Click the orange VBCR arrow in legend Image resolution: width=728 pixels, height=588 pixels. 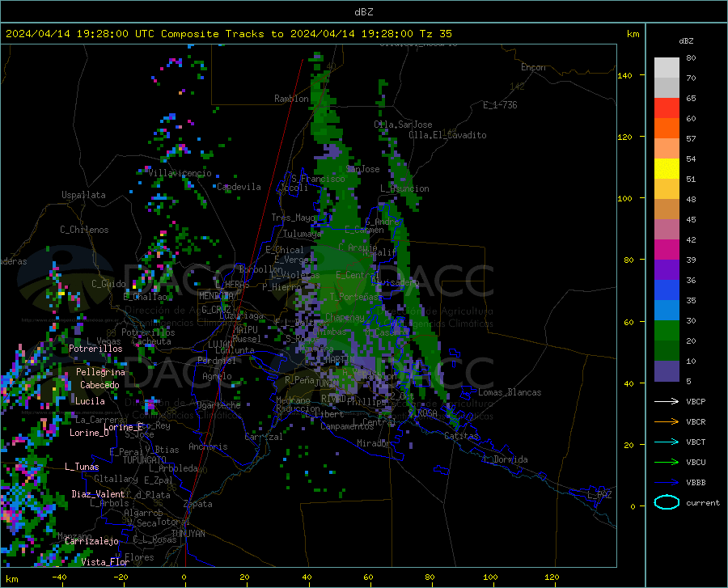[x=667, y=422]
